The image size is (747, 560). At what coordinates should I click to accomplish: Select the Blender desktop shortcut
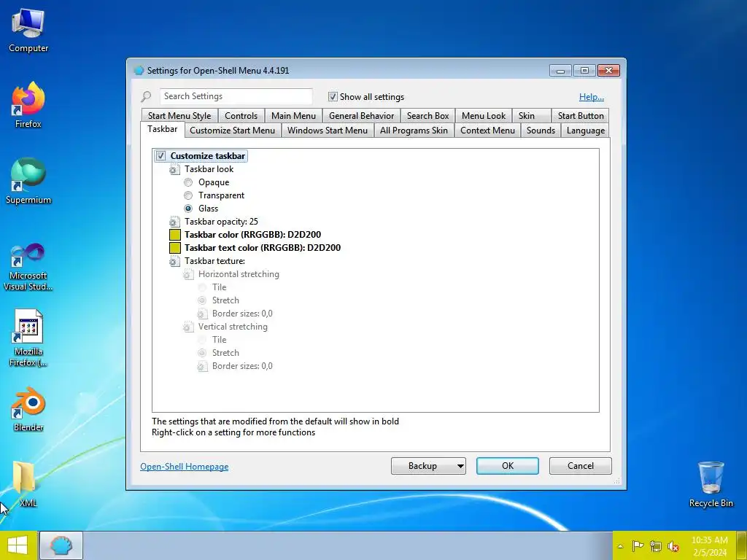(x=28, y=410)
